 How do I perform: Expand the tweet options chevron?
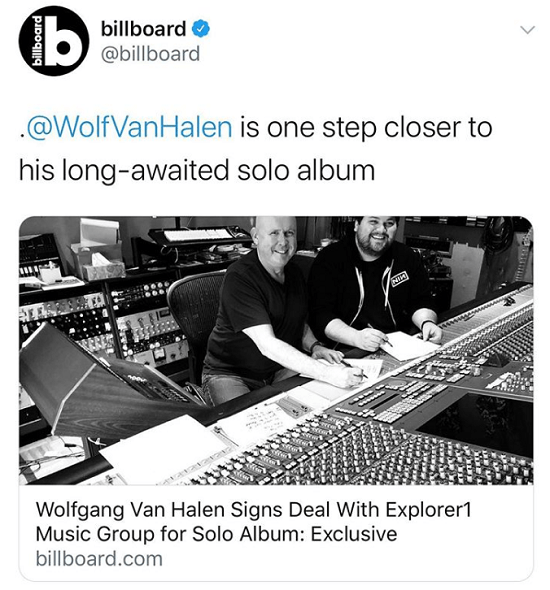(529, 30)
